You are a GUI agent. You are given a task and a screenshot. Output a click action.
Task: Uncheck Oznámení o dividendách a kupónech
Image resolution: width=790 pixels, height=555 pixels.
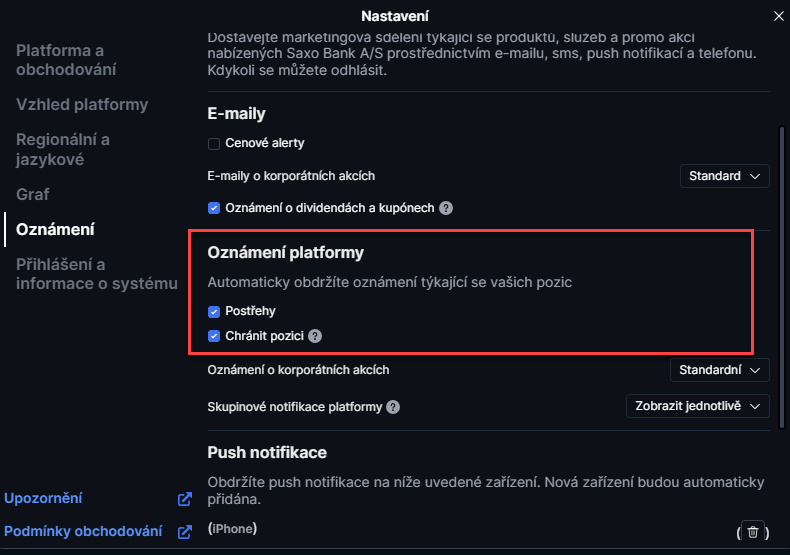point(214,209)
